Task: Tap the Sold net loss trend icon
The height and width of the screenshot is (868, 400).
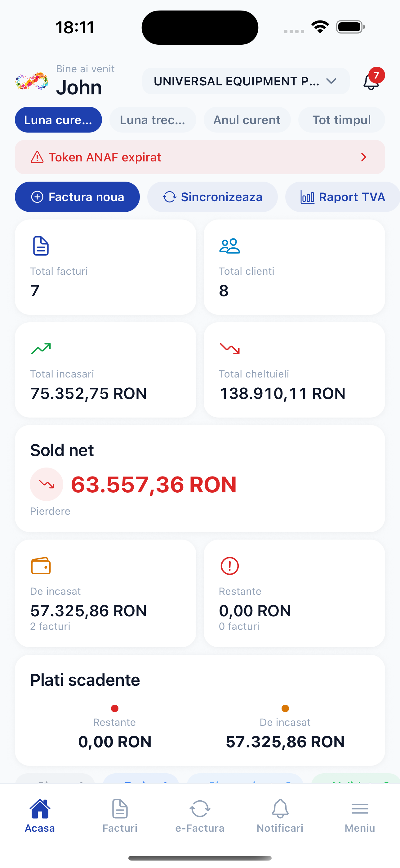Action: point(47,485)
